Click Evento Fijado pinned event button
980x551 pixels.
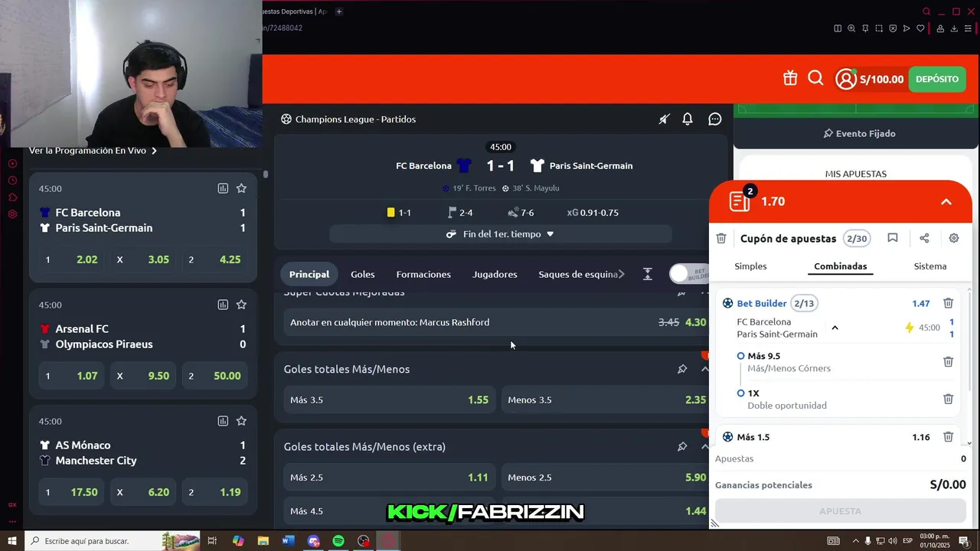(859, 133)
